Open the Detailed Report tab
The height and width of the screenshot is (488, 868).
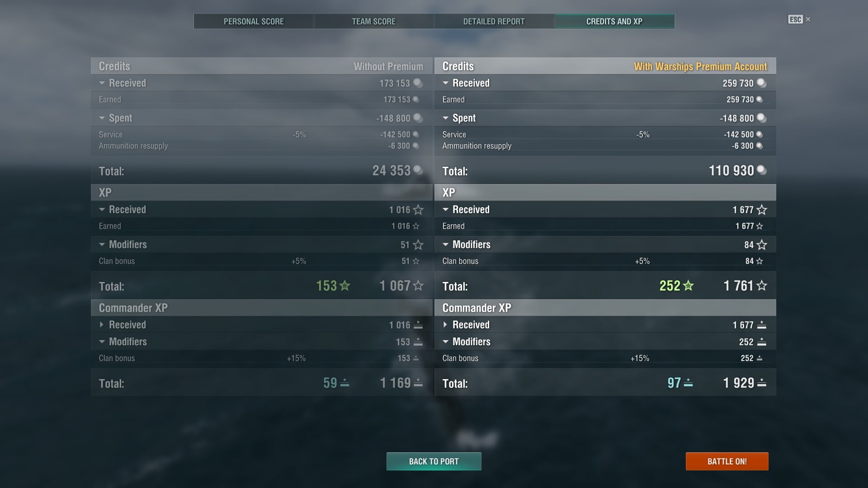(494, 21)
